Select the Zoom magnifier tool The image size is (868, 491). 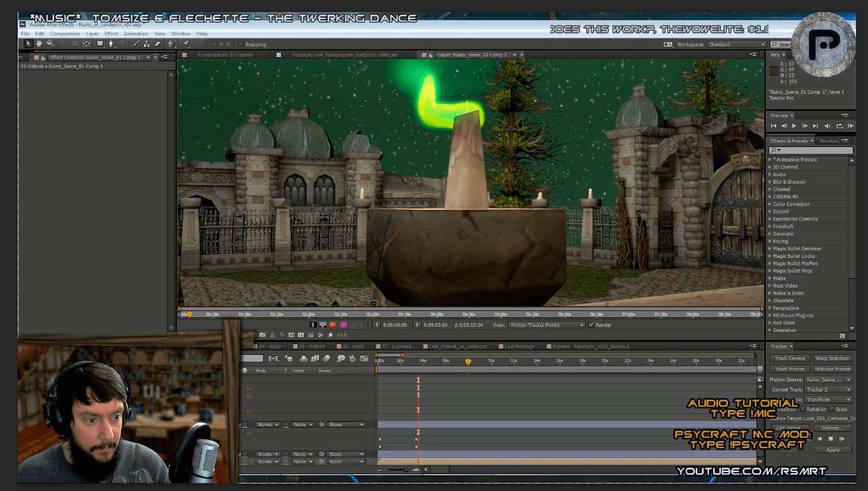(50, 44)
